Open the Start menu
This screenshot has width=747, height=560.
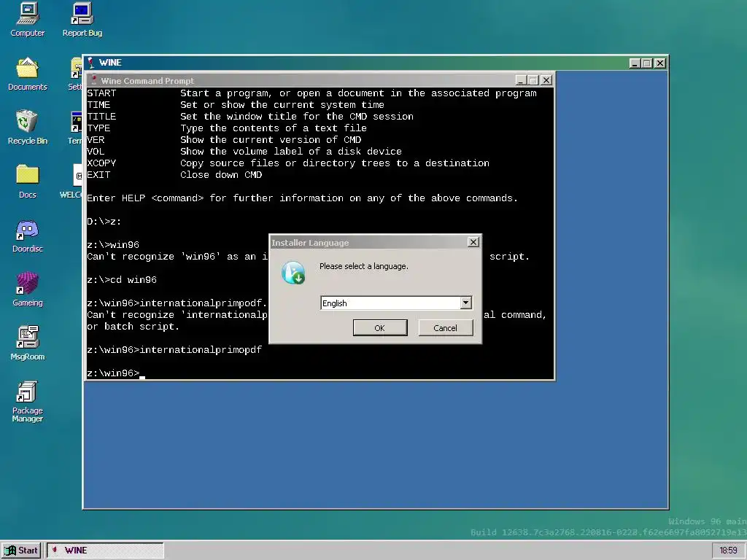[x=21, y=551]
